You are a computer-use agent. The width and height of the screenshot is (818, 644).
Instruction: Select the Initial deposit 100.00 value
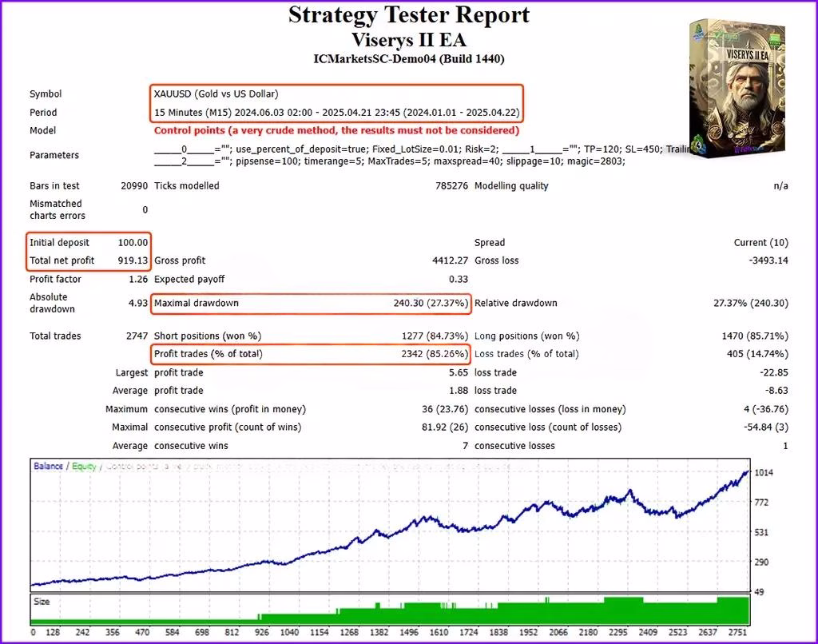(x=133, y=243)
